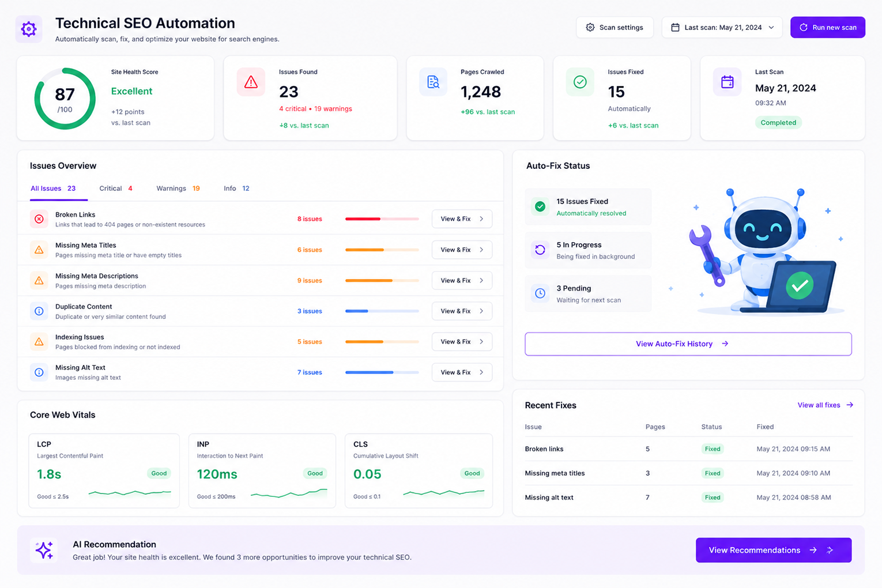This screenshot has width=882, height=588.
Task: Click the Good badge on LCP card
Action: coord(159,473)
